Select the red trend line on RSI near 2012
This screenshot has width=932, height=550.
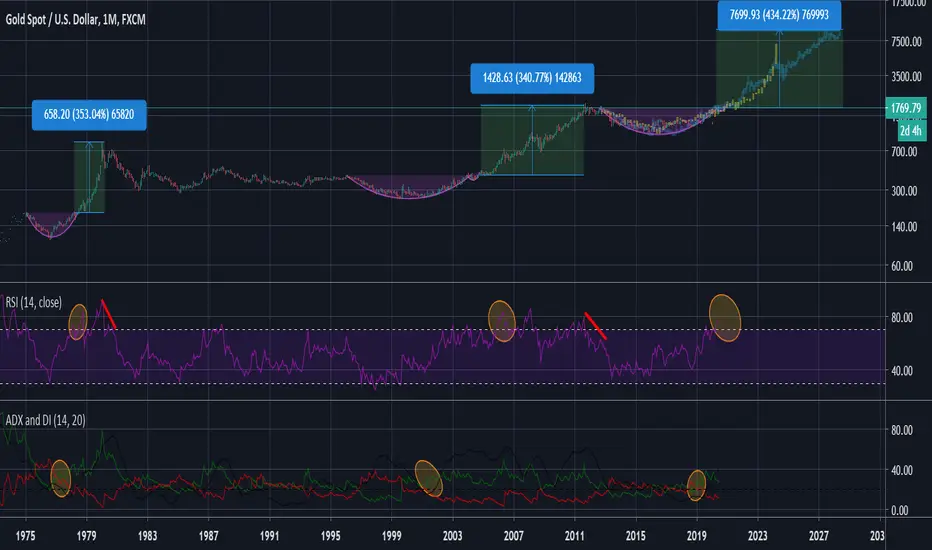(x=596, y=326)
